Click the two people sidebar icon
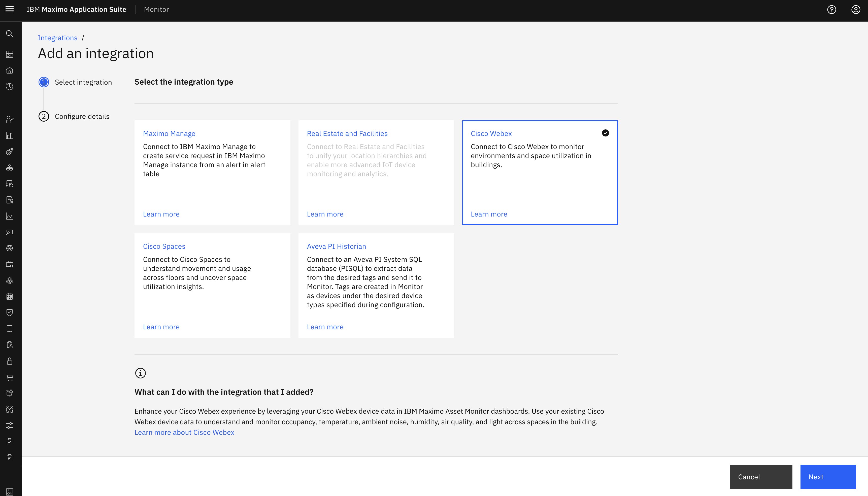The height and width of the screenshot is (496, 868). click(10, 409)
